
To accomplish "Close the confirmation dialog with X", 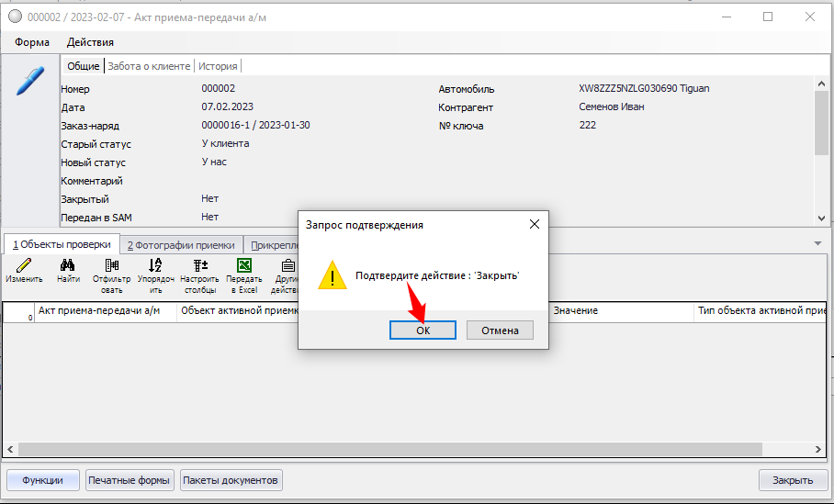I will (535, 224).
